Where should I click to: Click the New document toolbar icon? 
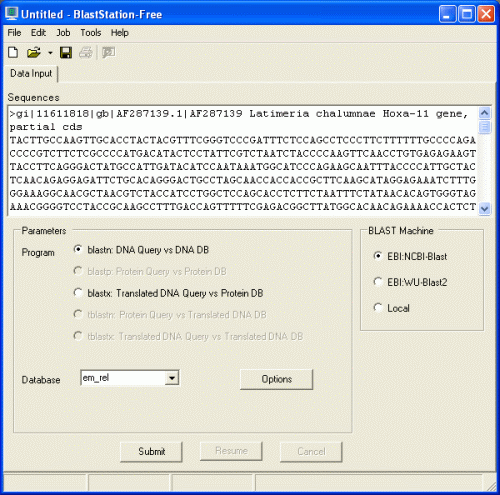pos(13,53)
